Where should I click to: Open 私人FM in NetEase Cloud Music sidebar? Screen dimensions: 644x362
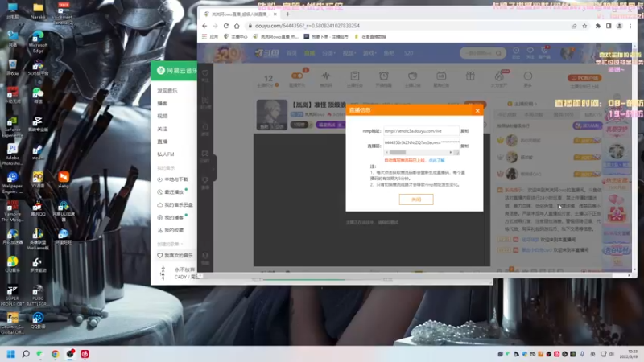(x=166, y=154)
